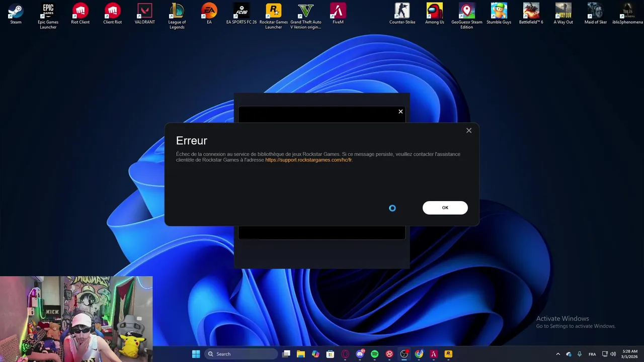
Task: Open the Among Us desktop shortcut
Action: 434,14
